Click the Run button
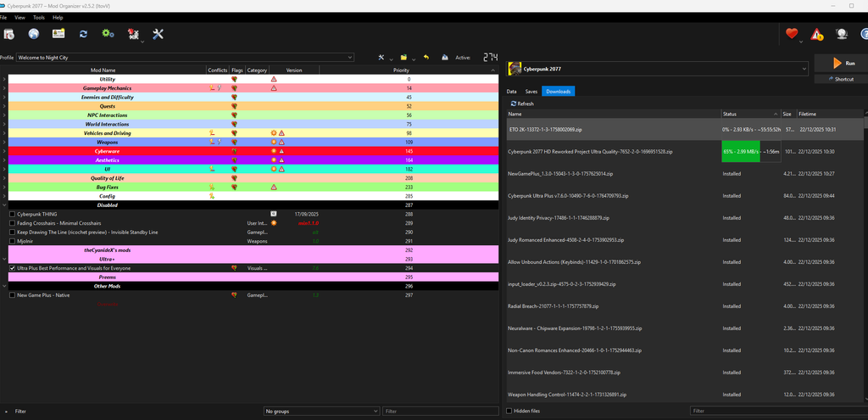This screenshot has height=420, width=868. 842,63
